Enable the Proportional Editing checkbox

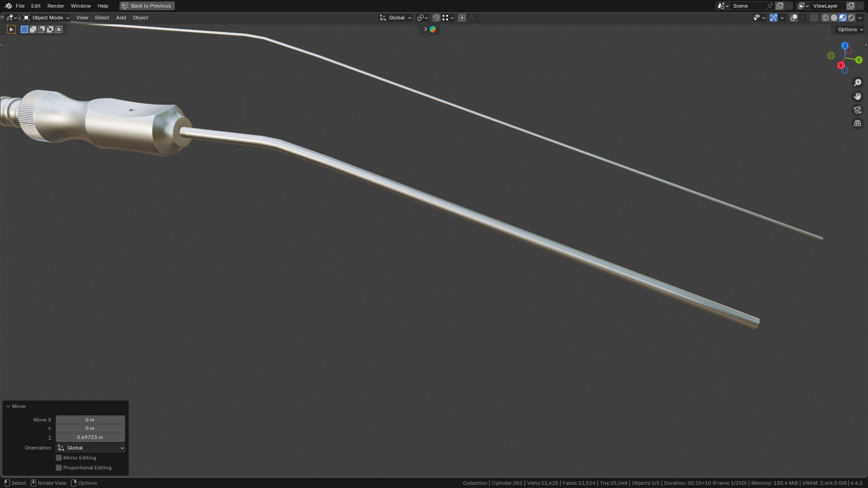(x=59, y=468)
